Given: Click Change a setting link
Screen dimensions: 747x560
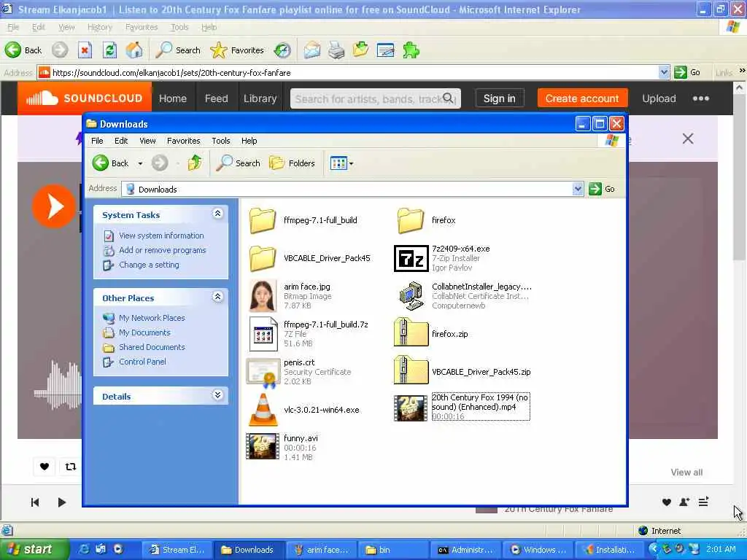Looking at the screenshot, I should click(149, 265).
